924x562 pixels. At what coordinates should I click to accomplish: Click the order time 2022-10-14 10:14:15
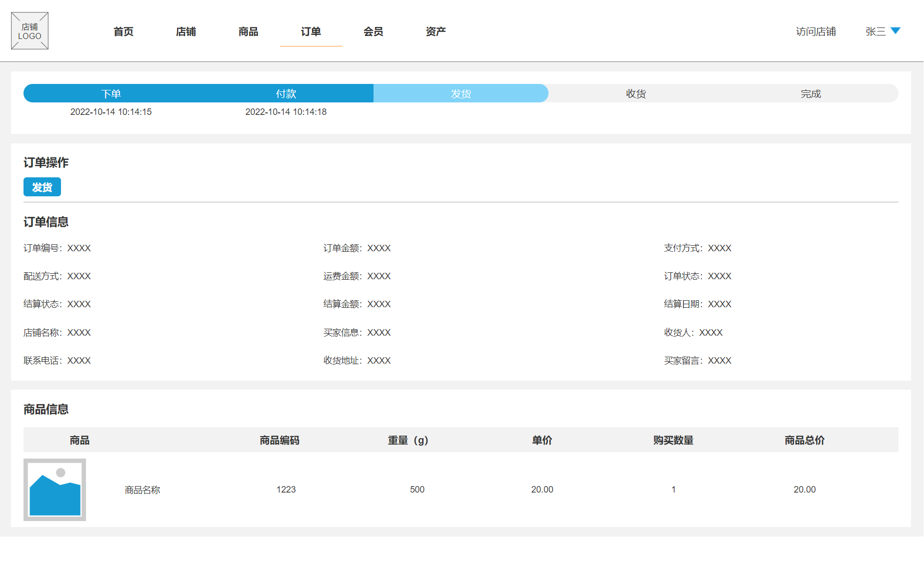click(111, 112)
